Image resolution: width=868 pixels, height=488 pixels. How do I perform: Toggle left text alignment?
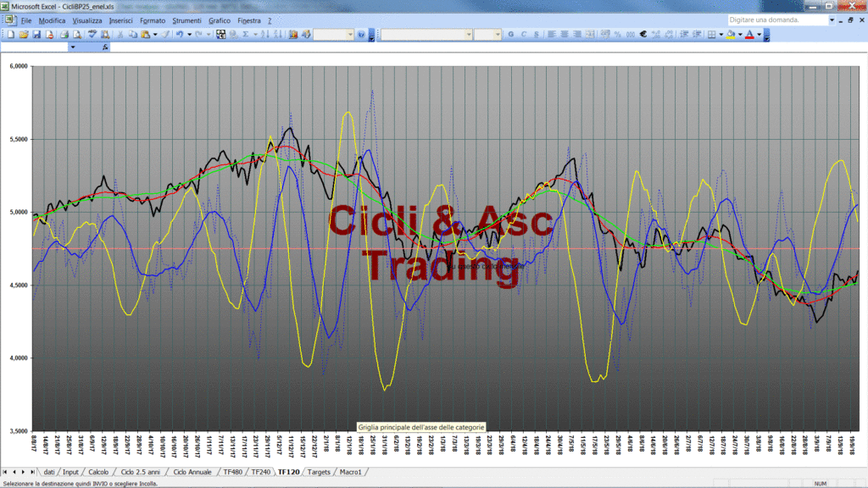point(551,34)
